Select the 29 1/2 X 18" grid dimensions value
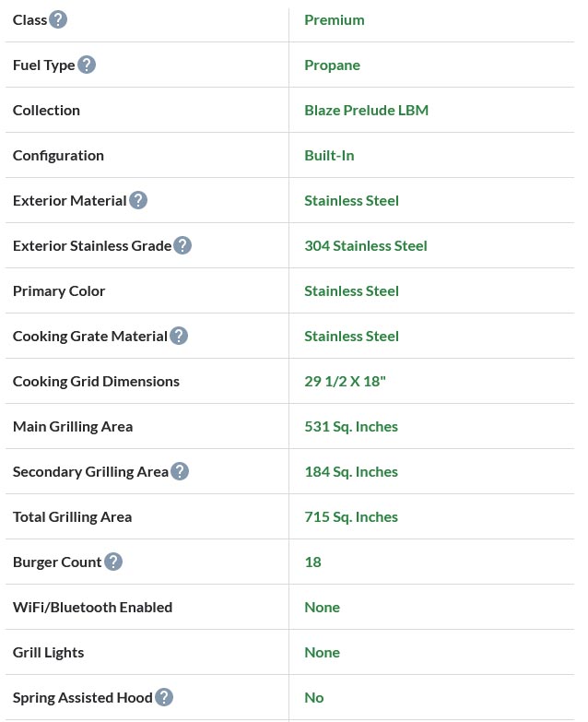Viewport: 588px width, 722px height. 345,381
